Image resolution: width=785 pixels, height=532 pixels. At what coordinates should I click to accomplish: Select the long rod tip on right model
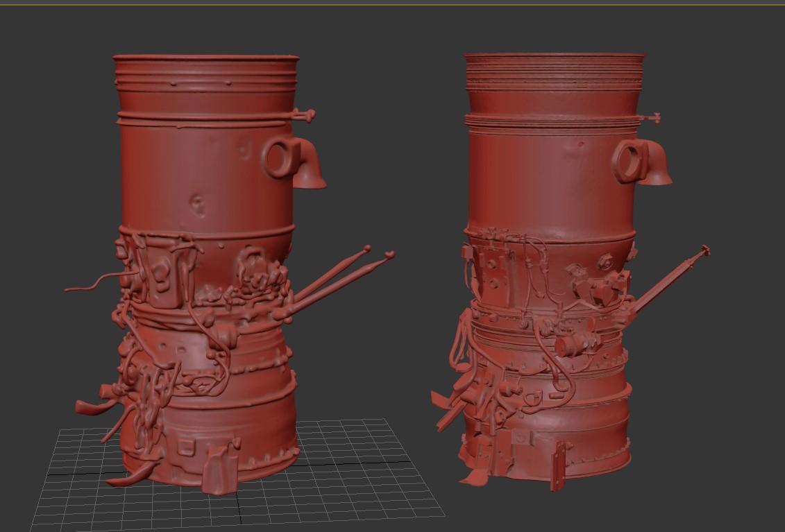705,250
